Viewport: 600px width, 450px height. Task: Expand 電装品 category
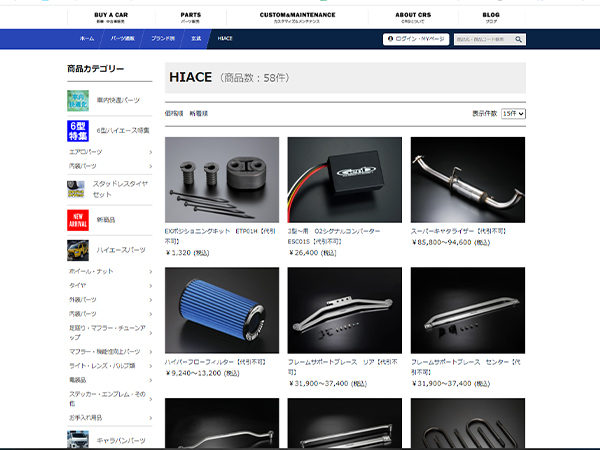tap(110, 380)
